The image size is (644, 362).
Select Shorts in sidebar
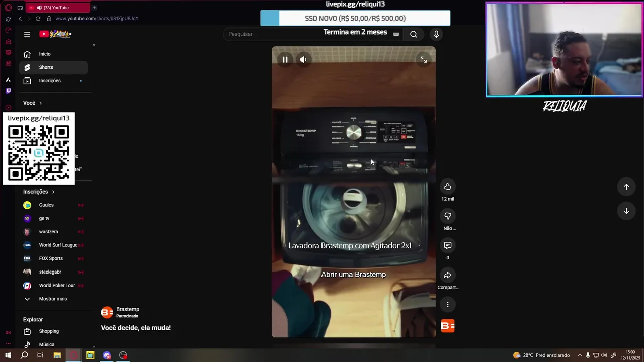[x=53, y=67]
